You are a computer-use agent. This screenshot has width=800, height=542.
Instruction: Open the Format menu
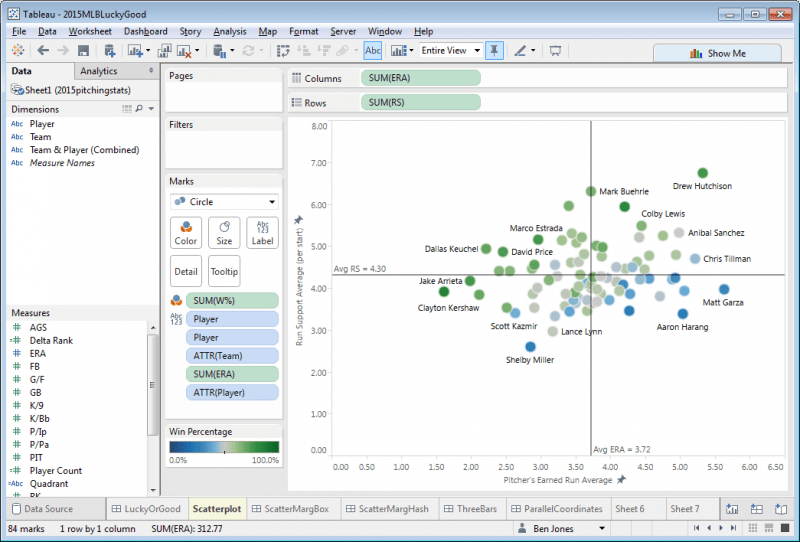(x=304, y=31)
